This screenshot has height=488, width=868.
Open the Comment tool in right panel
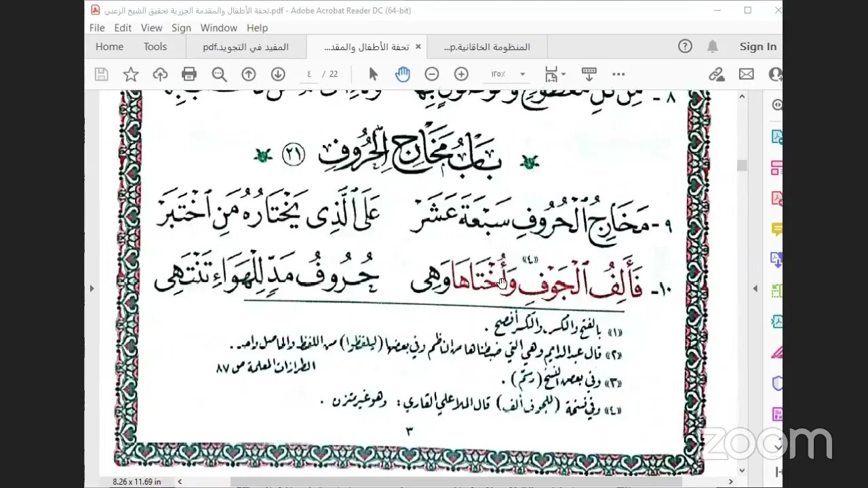click(777, 230)
